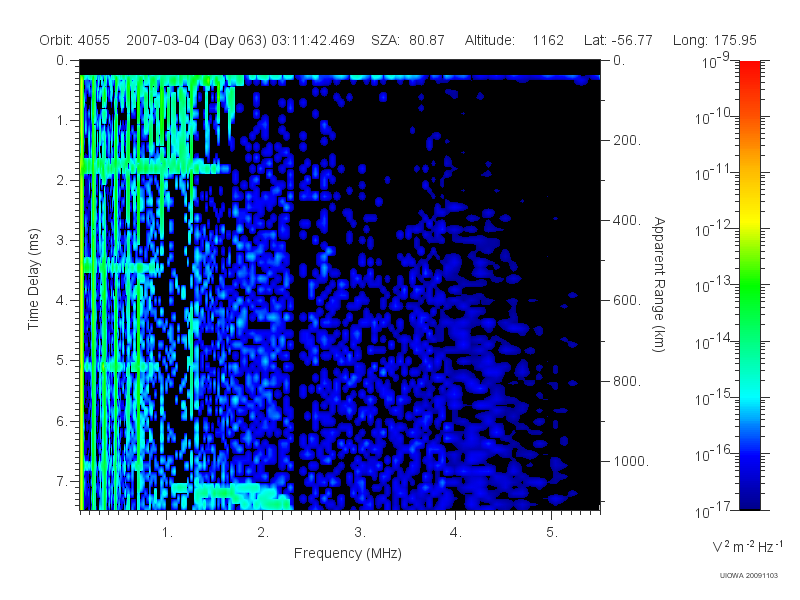Click the '200.' apparent range tick label
This screenshot has height=600, width=800.
(x=627, y=140)
